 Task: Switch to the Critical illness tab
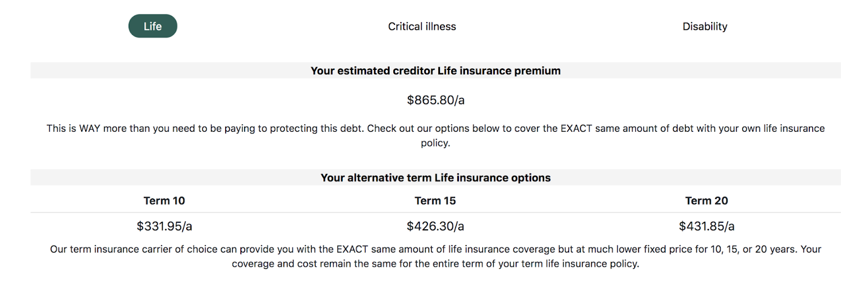[422, 27]
